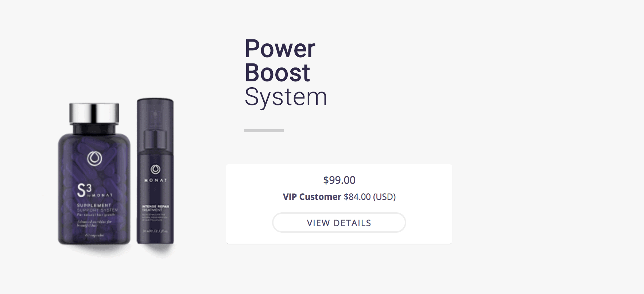Viewport: 644px width, 294px height.
Task: Click the $99.00 regular price
Action: (x=339, y=180)
